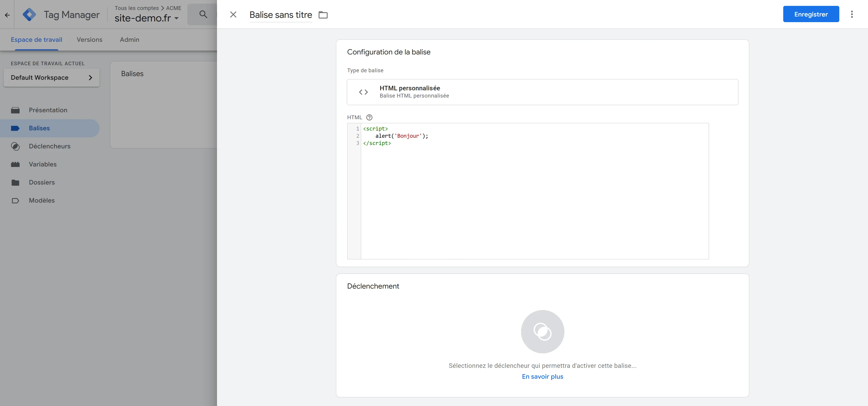Click the folder icon next to tag title
Viewport: 868px width, 406px height.
point(323,15)
